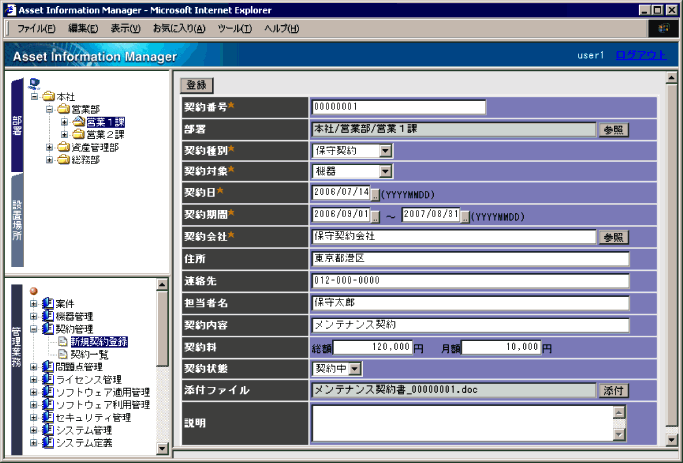
Task: Click the 資産管理部 folder icon
Action: click(x=63, y=147)
